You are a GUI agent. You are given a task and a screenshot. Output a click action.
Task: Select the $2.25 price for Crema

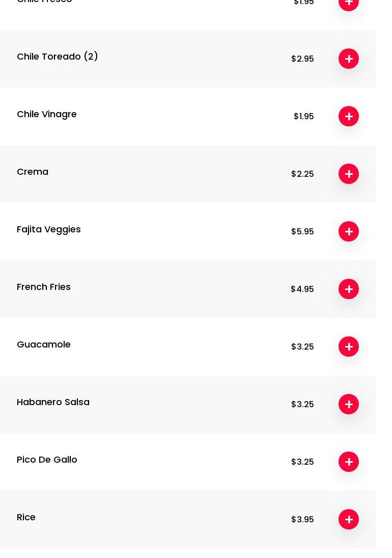[x=302, y=174]
